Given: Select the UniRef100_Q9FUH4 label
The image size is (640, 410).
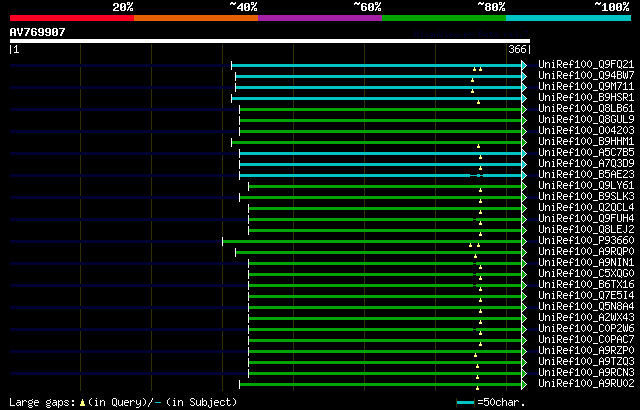Looking at the screenshot, I should (586, 218).
